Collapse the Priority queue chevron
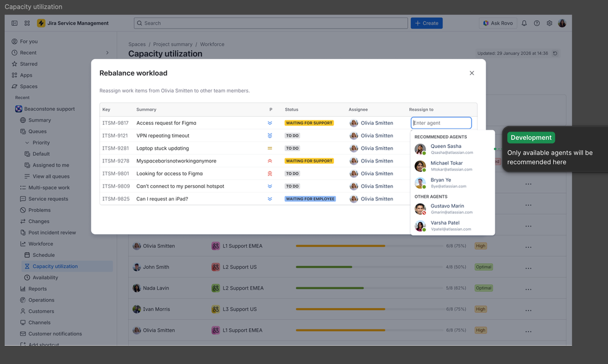Image resolution: width=608 pixels, height=364 pixels. tap(27, 142)
